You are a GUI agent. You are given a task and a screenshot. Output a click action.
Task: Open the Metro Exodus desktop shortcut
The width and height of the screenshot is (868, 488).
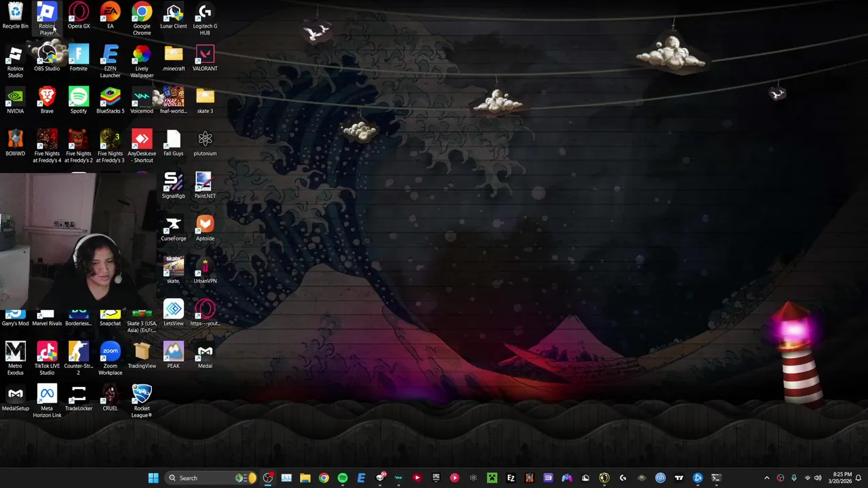pos(15,359)
